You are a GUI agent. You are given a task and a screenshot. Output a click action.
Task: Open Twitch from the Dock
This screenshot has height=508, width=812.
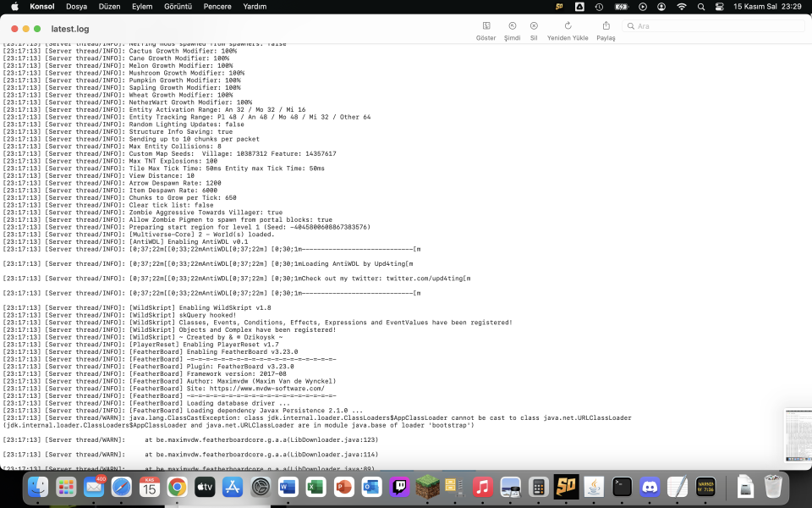point(399,488)
